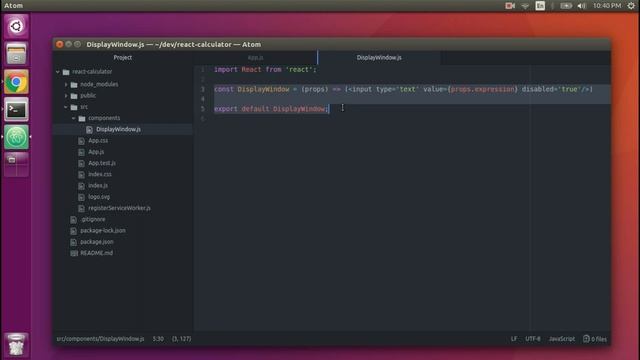Open the .gitignore file
Viewport: 640px width, 360px height.
(93, 220)
